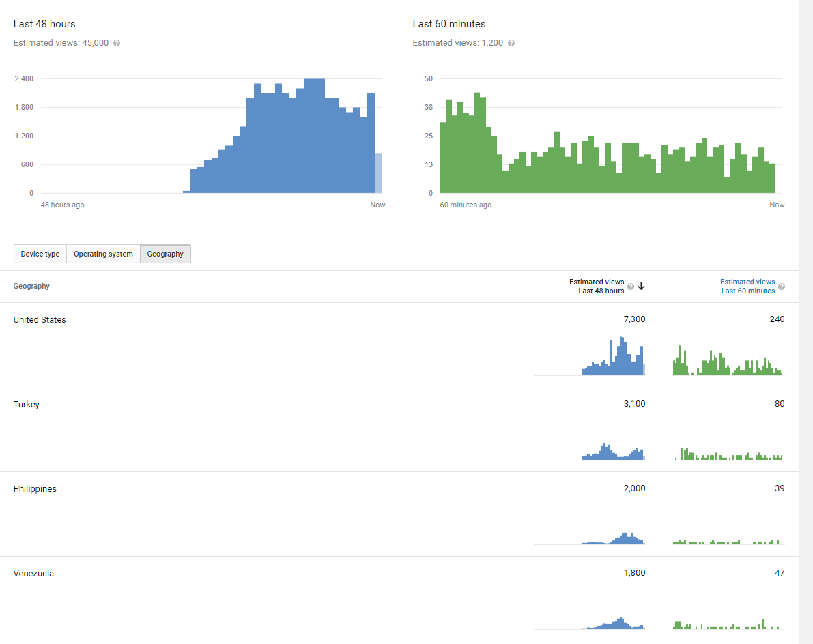Click Venezuela 60-minute value 47
The width and height of the screenshot is (813, 644).
[x=780, y=573]
